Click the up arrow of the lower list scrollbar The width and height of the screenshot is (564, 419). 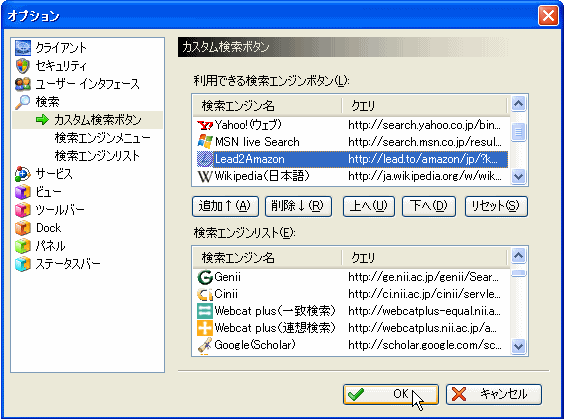518,256
